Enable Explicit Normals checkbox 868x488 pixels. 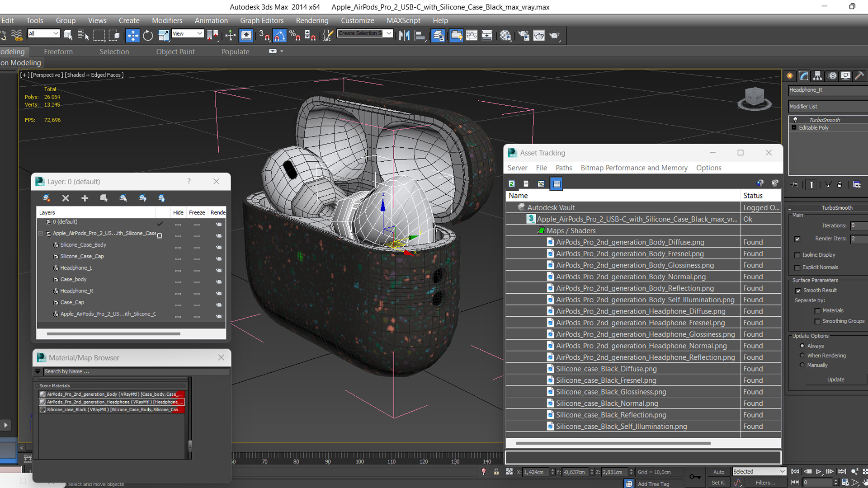click(797, 267)
